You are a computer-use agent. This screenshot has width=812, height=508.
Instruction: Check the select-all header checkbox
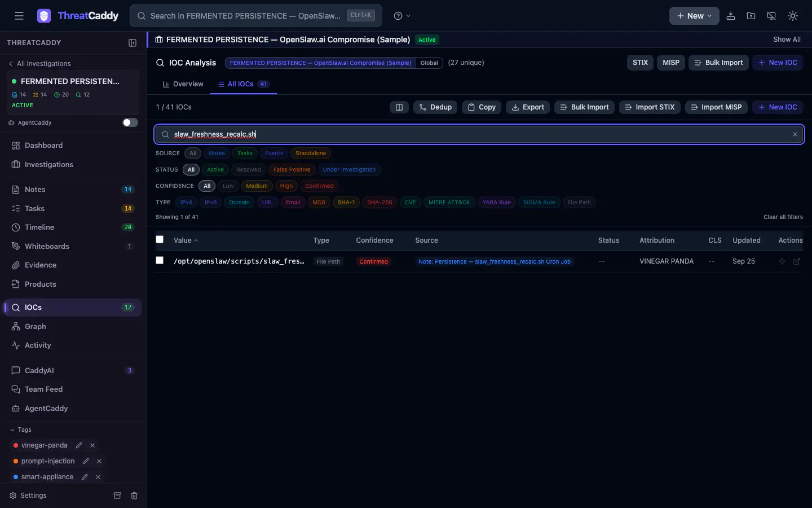(x=160, y=240)
